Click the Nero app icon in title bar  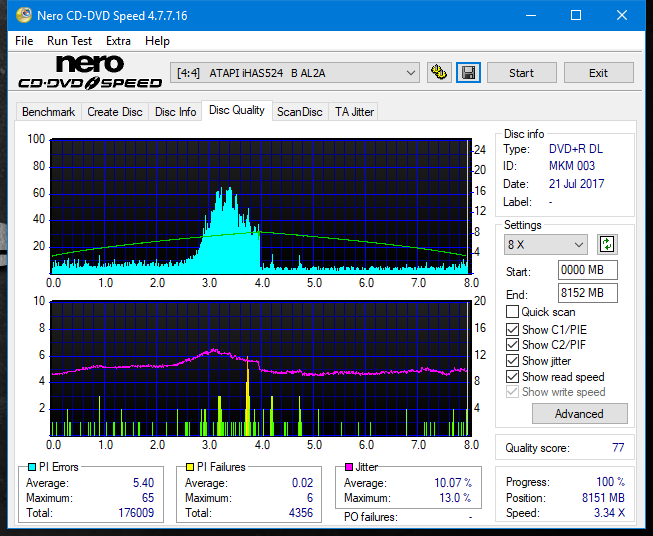point(24,15)
